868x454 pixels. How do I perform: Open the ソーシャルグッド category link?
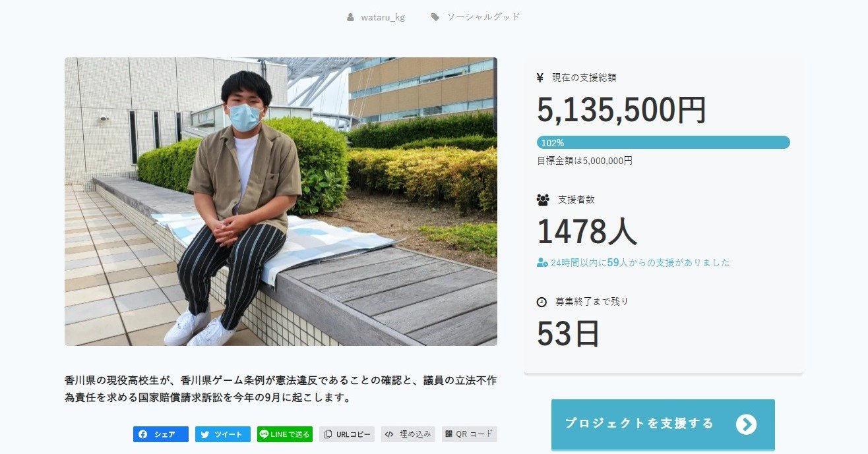(483, 17)
